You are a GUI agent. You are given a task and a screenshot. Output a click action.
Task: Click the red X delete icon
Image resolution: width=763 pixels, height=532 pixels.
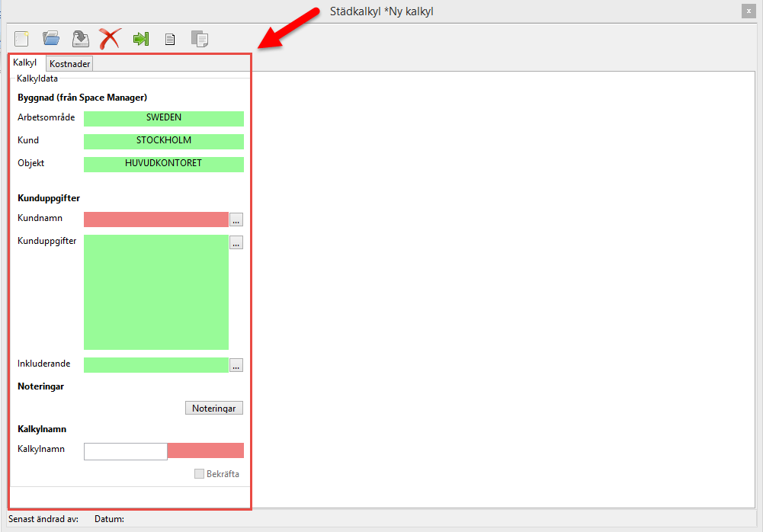(x=110, y=38)
